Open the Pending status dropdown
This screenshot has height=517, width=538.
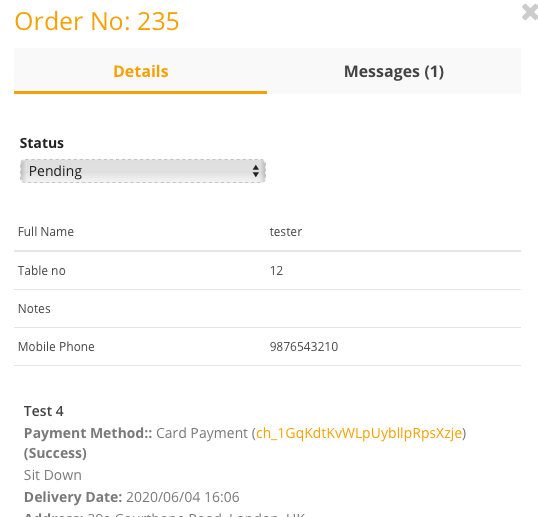coord(143,171)
